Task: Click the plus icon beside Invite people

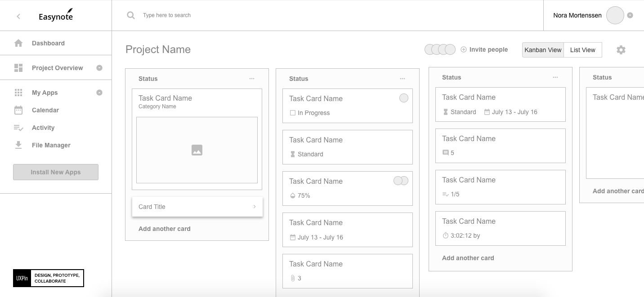Action: (x=464, y=49)
